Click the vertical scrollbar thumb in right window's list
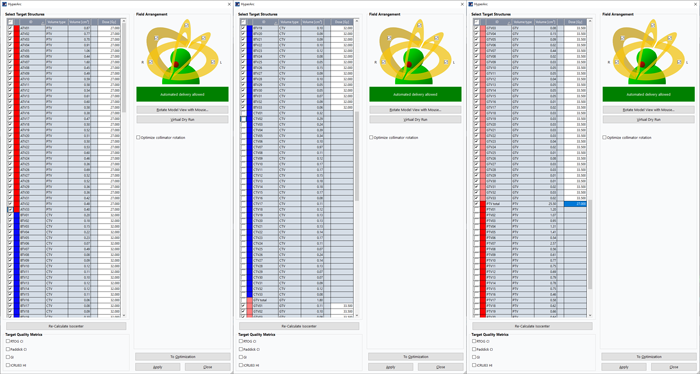Viewport: 700px width, 374px height. tap(590, 244)
